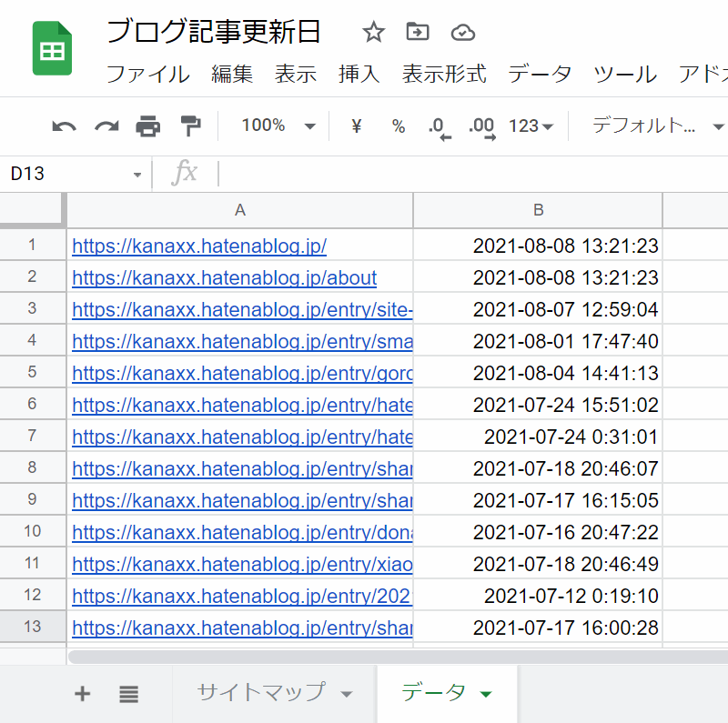Open the 挿入 menu
Screen dimensions: 728x723
click(359, 75)
